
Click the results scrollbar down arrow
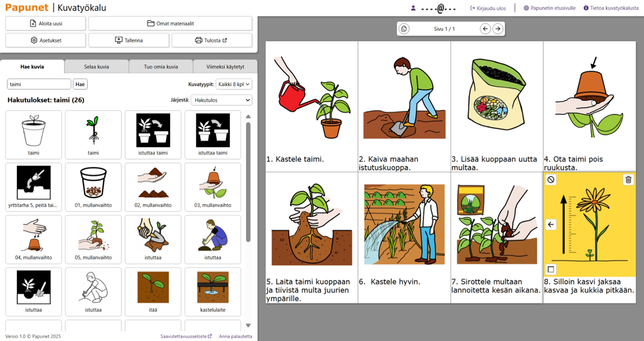248,325
